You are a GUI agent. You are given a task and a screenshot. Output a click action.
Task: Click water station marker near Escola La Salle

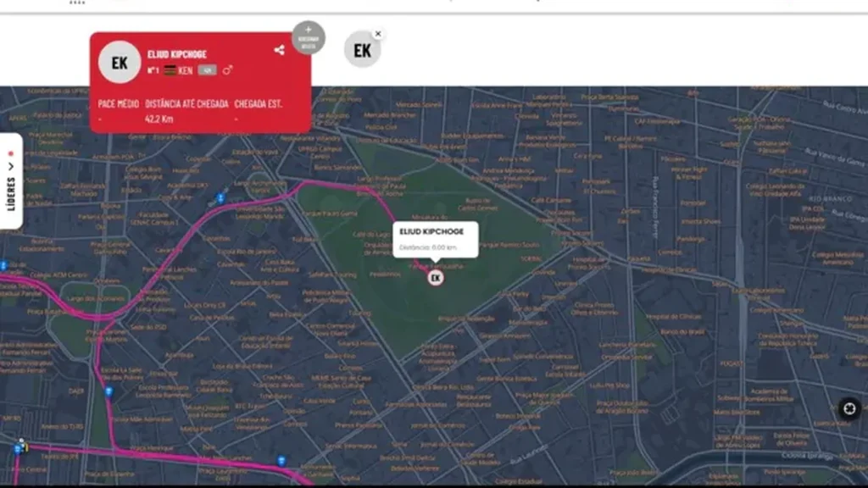(x=108, y=391)
